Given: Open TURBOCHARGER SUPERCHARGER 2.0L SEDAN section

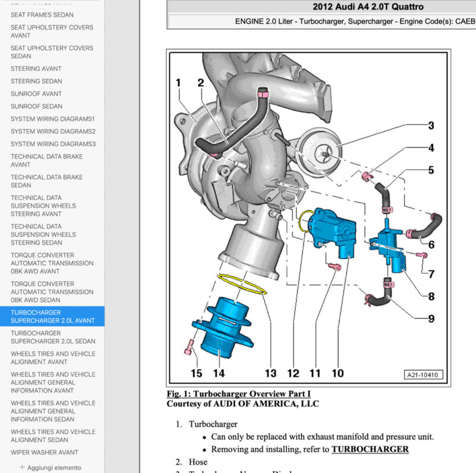Looking at the screenshot, I should pos(52,337).
